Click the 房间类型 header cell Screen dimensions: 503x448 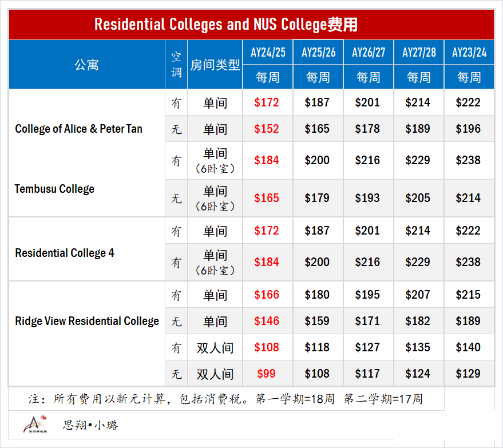215,65
